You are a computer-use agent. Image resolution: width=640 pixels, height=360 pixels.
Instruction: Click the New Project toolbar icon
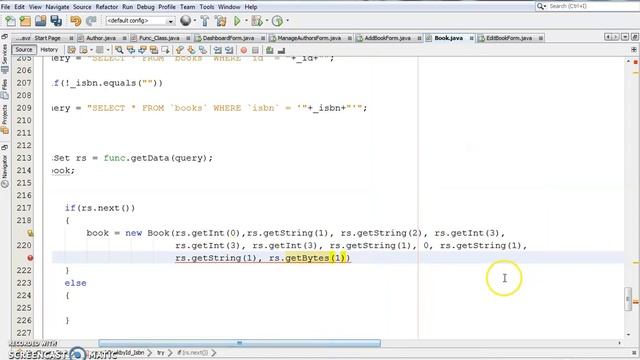(25, 21)
